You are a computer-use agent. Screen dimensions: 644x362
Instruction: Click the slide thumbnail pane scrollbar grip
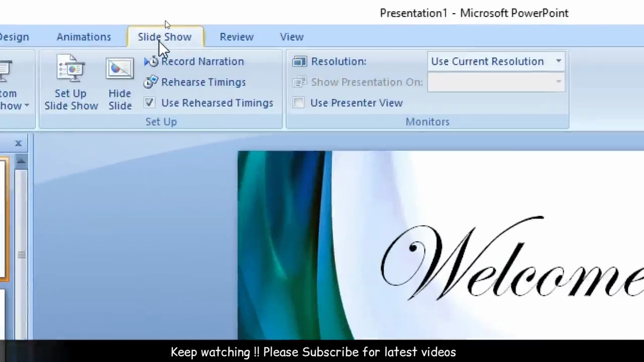(x=21, y=255)
